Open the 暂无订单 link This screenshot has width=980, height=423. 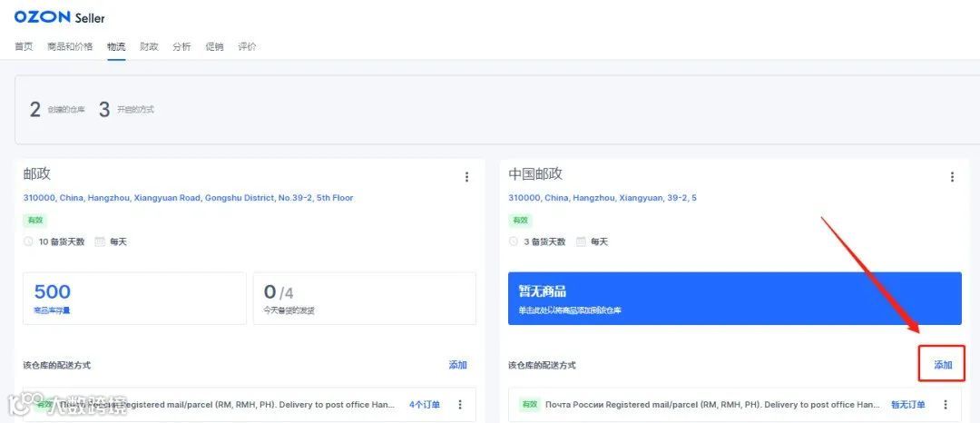[908, 405]
